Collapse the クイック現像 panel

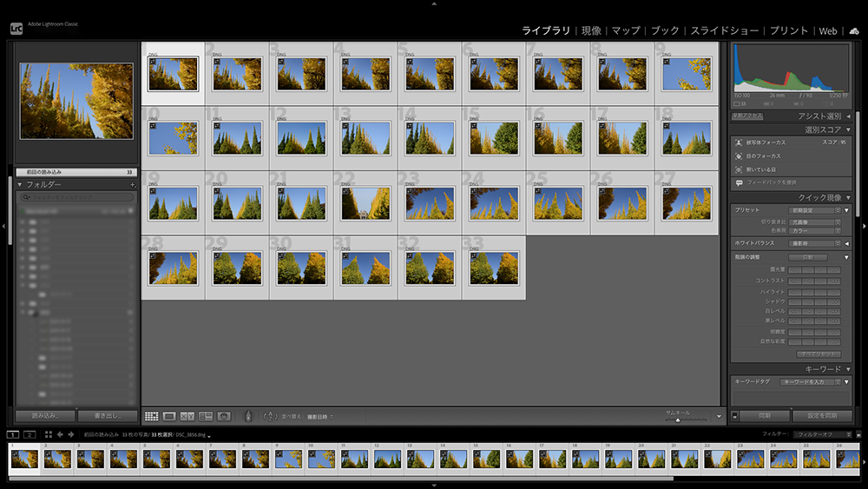(848, 198)
